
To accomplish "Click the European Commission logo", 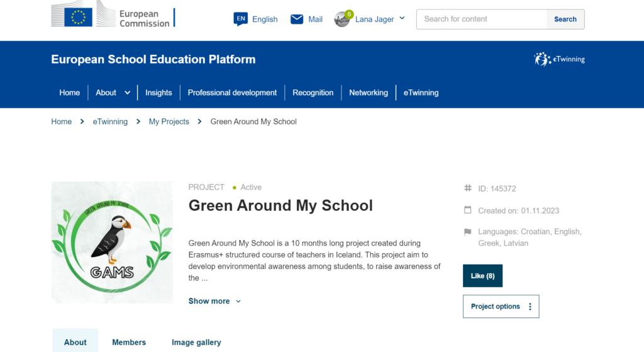I will [113, 14].
